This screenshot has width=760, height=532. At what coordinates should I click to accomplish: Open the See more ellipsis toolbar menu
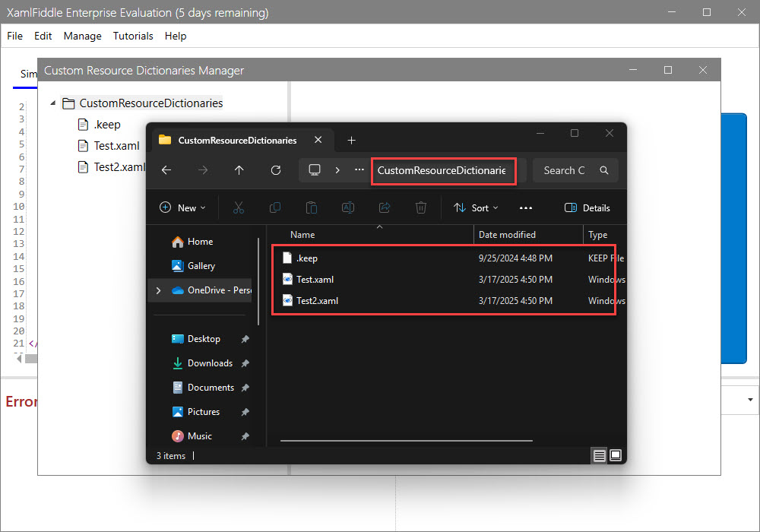point(526,207)
